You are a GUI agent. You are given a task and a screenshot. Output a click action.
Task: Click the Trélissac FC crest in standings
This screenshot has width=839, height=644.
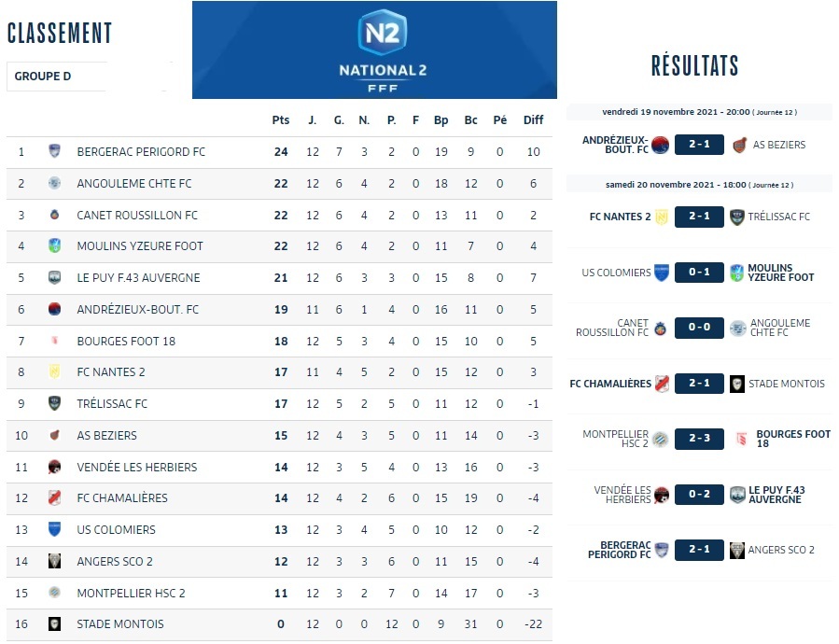[54, 403]
